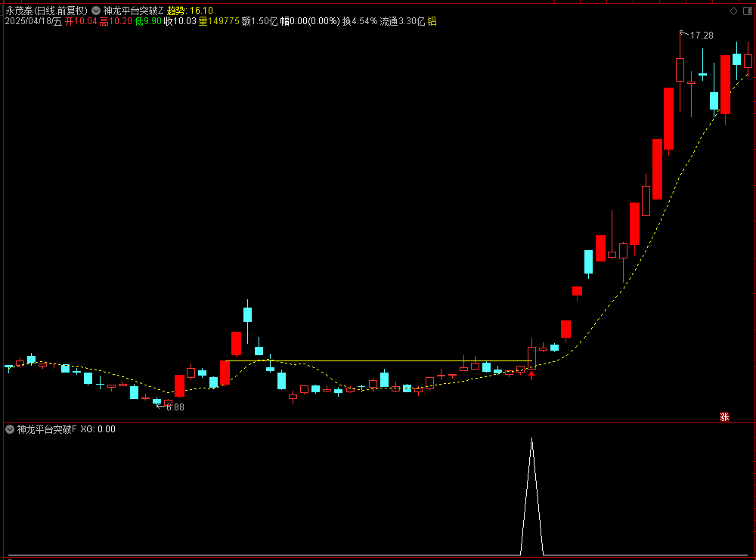
Task: Click the high price 高10.20
Action: point(116,21)
